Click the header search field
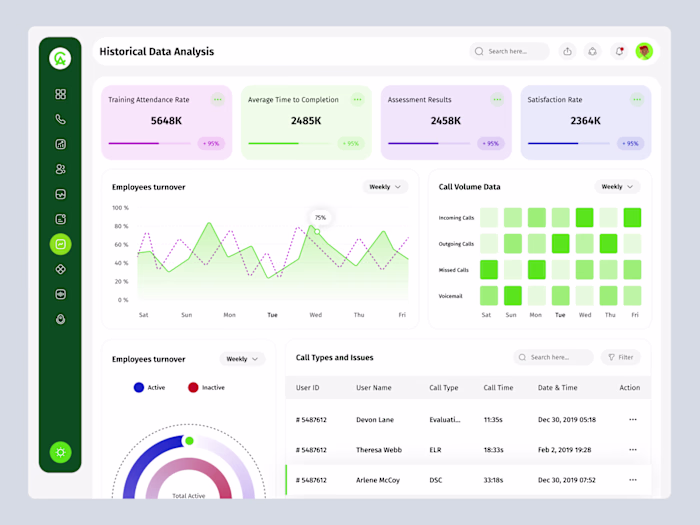 click(509, 51)
